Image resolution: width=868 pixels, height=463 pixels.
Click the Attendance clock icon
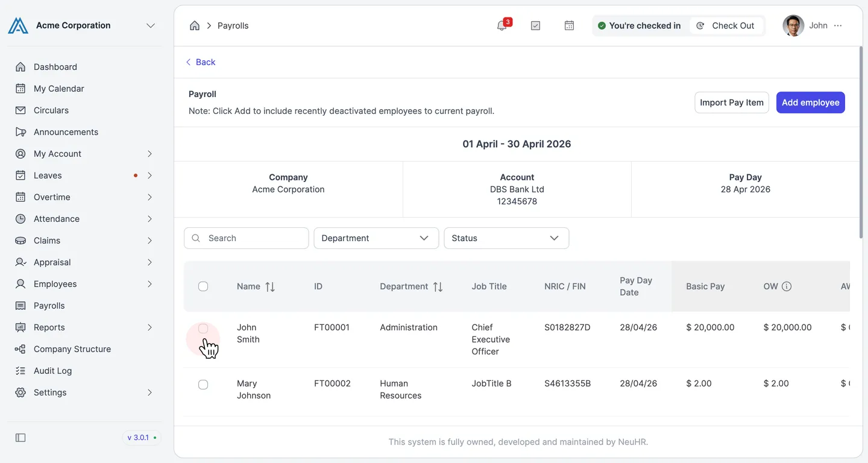pos(20,219)
